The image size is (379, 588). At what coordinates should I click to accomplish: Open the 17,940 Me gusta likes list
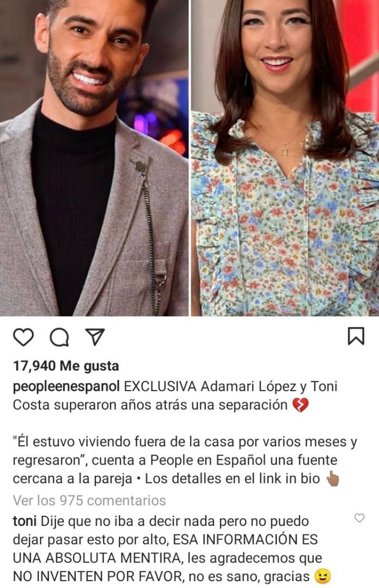click(66, 366)
